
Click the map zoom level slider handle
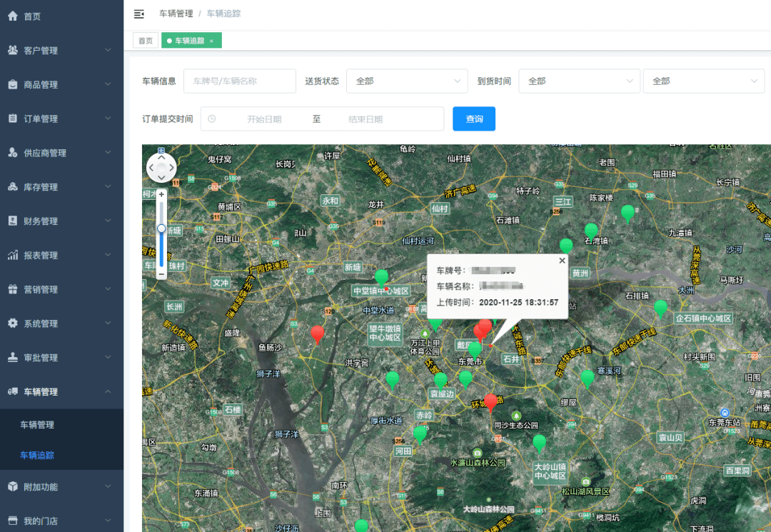161,229
